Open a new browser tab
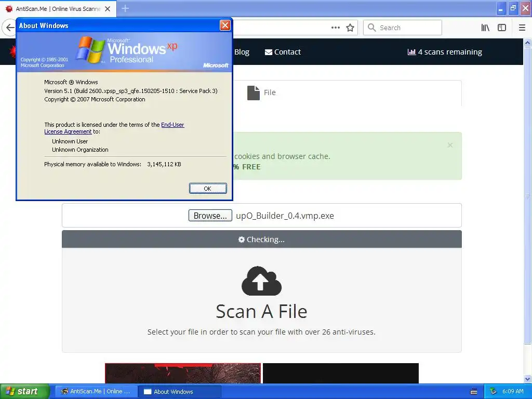 click(x=125, y=8)
